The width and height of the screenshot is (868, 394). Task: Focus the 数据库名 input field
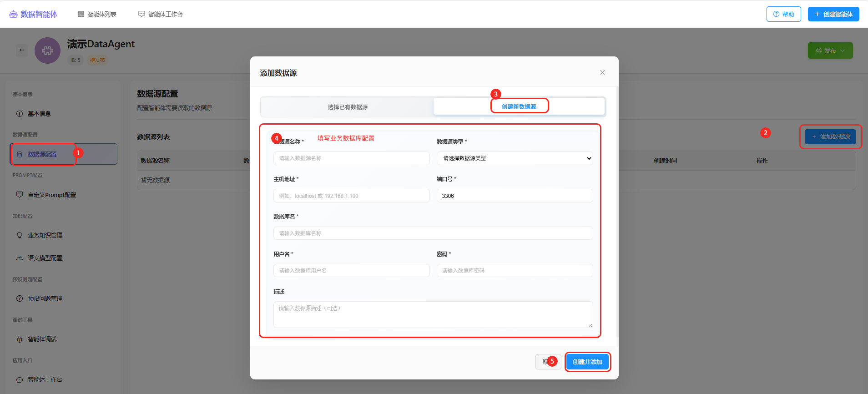[x=433, y=233]
